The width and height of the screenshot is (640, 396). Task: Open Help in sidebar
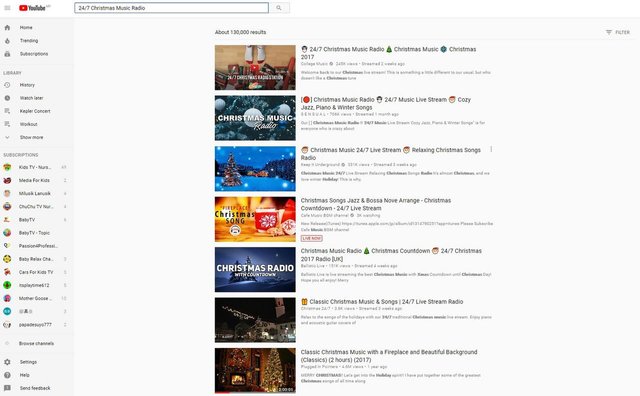[24, 375]
